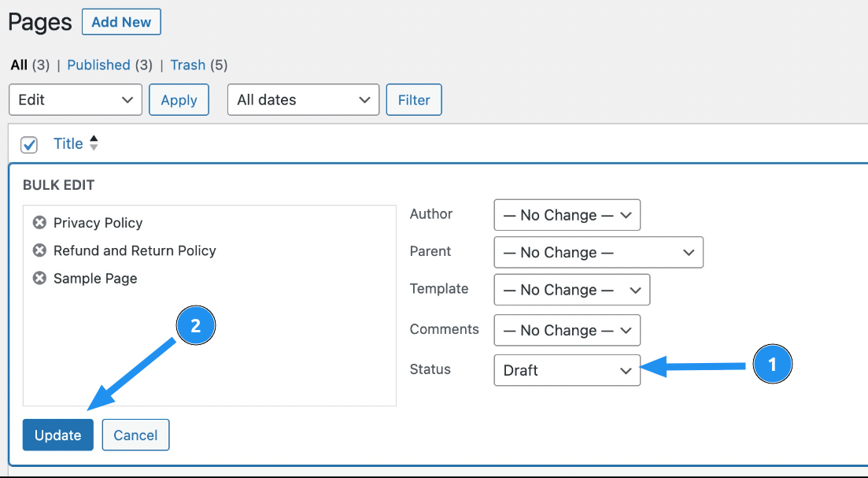
Task: Apply the selected bulk action
Action: click(x=179, y=100)
